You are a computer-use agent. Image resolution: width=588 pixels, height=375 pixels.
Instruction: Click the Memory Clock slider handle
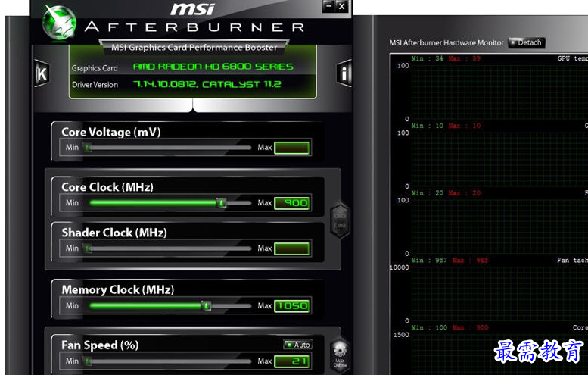205,305
